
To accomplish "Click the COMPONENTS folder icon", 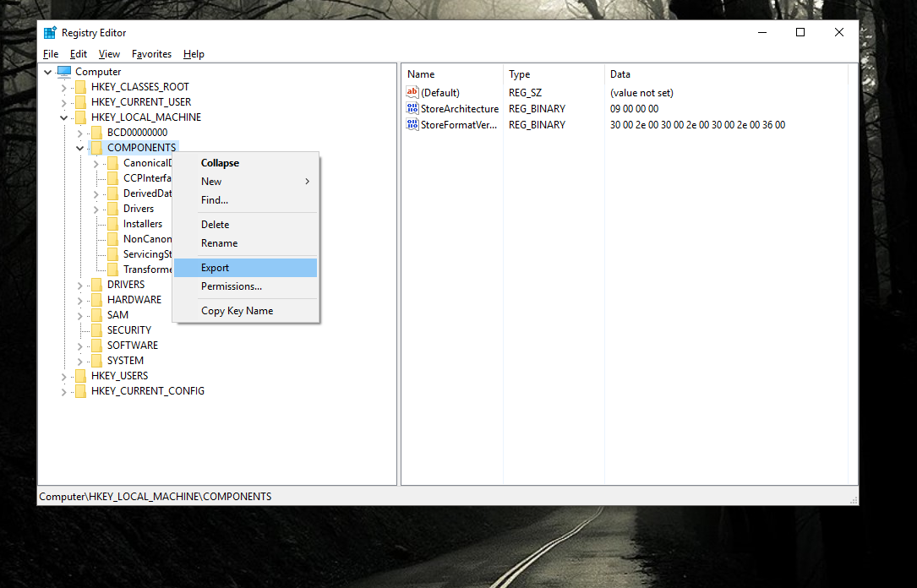I will pyautogui.click(x=97, y=148).
